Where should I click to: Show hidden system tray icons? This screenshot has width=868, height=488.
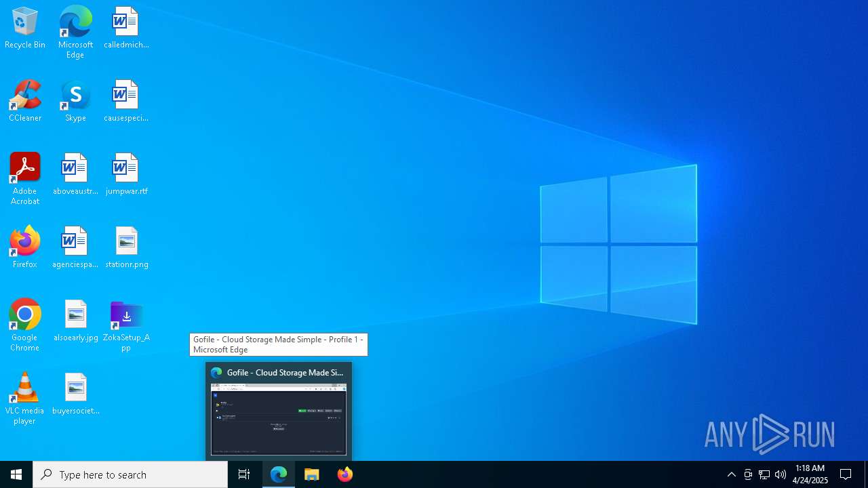tap(732, 474)
